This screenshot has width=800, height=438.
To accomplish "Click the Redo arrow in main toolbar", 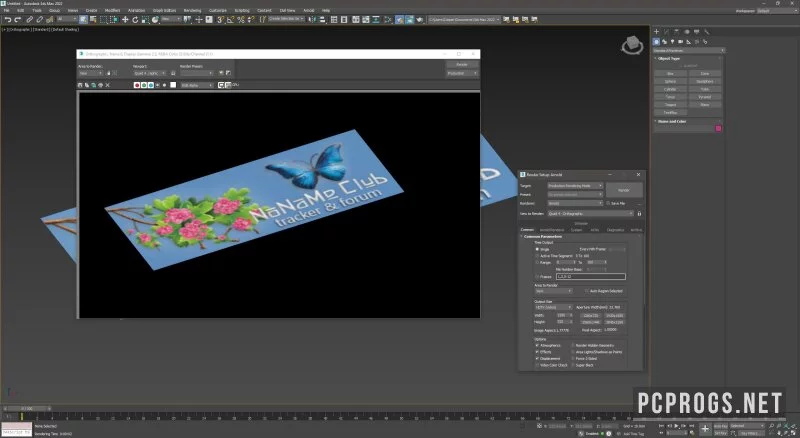I will coord(18,19).
